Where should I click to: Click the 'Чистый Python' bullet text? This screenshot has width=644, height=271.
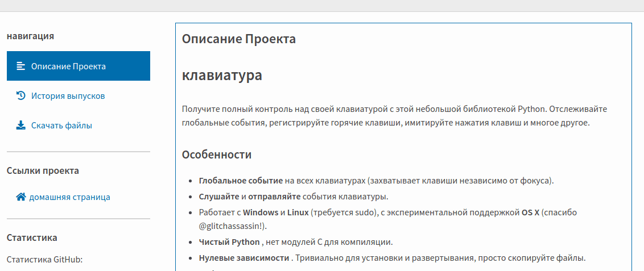coord(229,242)
